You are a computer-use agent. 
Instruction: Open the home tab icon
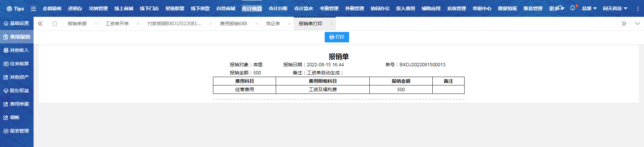(55, 24)
